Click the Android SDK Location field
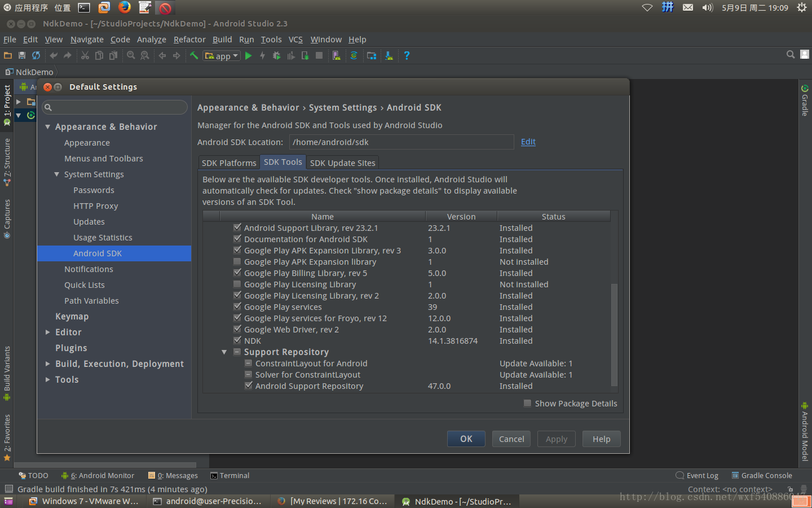This screenshot has width=812, height=508. click(401, 142)
